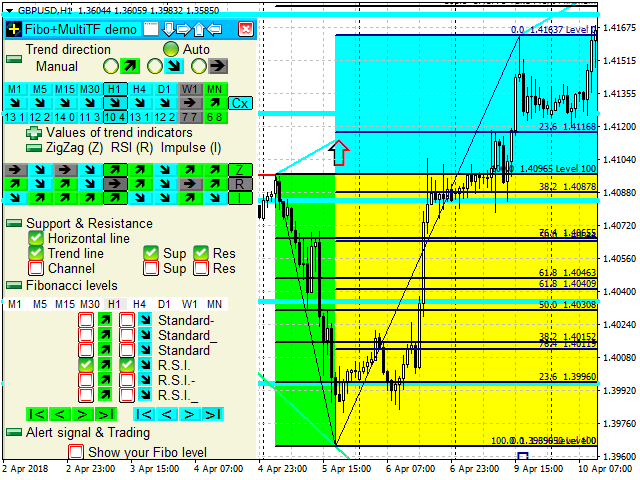Move panel down with the down arrow icon
Image resolution: width=640 pixels, height=480 pixels.
click(x=169, y=29)
